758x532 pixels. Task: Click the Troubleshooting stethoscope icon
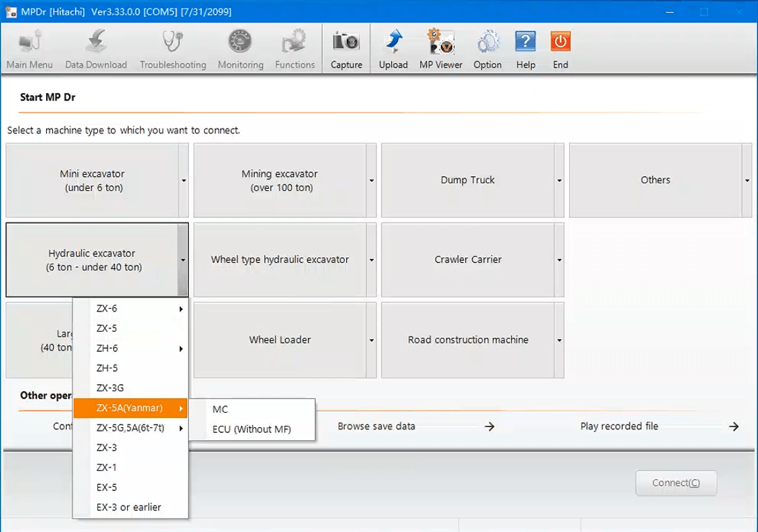[x=172, y=42]
